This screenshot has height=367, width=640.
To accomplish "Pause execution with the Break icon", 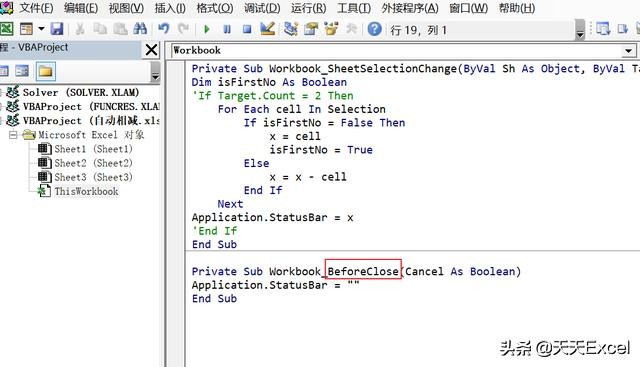I will coord(227,29).
